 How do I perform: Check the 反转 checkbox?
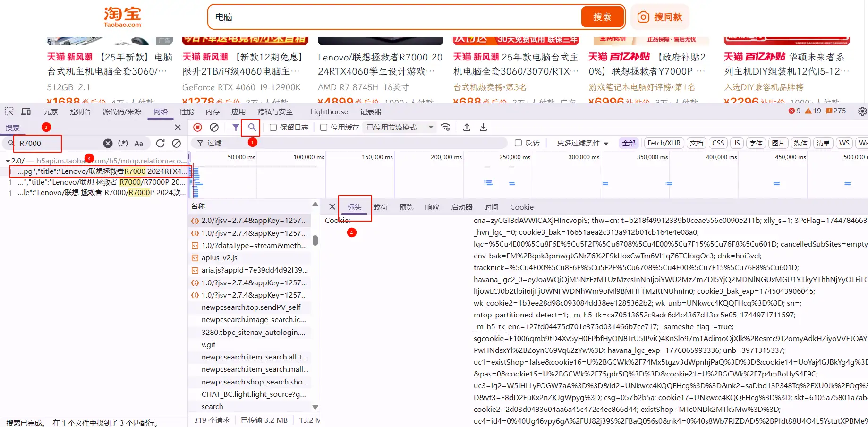point(518,143)
